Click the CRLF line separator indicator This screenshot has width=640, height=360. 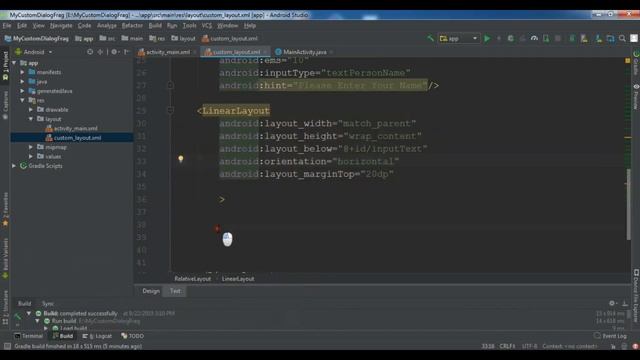point(507,346)
